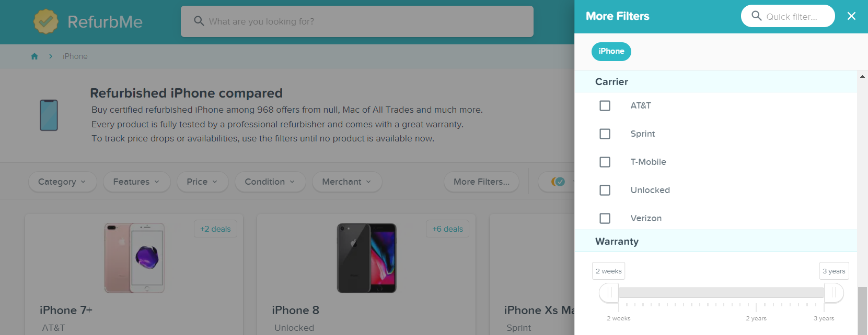Click the home breadcrumb icon
Screen dimensions: 868x335
(34, 56)
